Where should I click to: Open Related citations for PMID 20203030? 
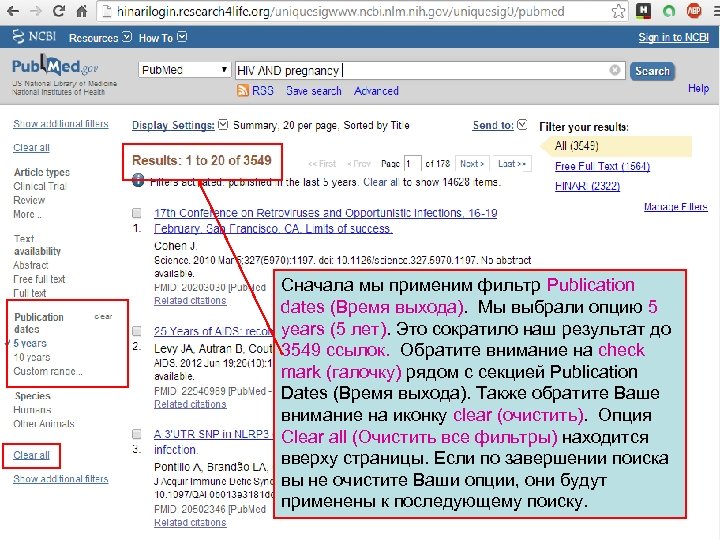coord(190,301)
